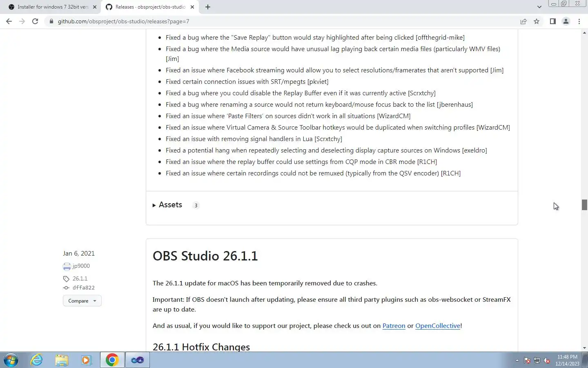
Task: Click the line about 'Save Replay' button
Action: tap(315, 37)
